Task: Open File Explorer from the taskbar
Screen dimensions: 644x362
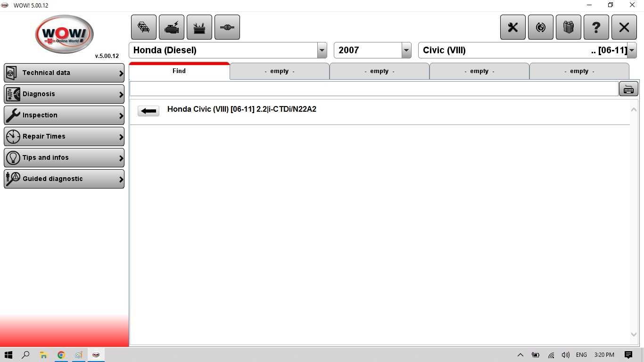Action: click(x=43, y=355)
